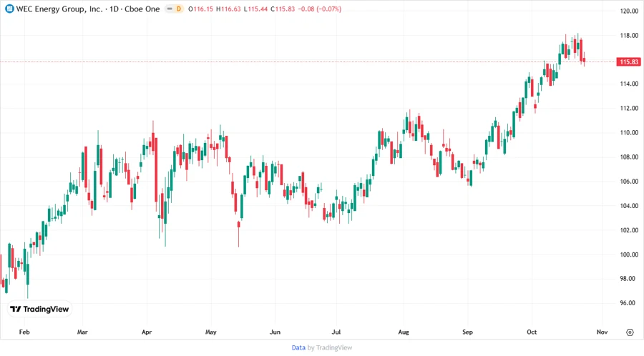This screenshot has height=356, width=644.
Task: Click the 110.00 price scale label
Action: pos(629,132)
